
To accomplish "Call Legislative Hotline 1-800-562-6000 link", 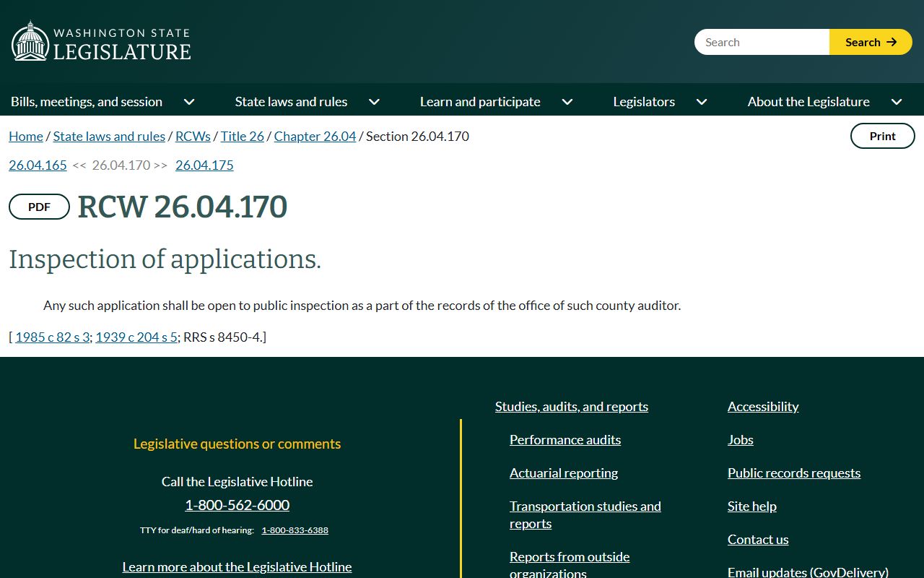I will 237,504.
